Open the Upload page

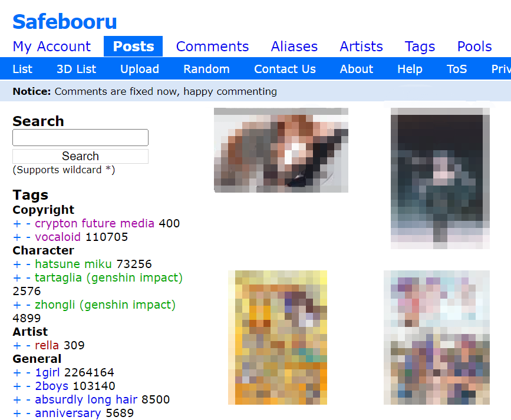tap(140, 69)
